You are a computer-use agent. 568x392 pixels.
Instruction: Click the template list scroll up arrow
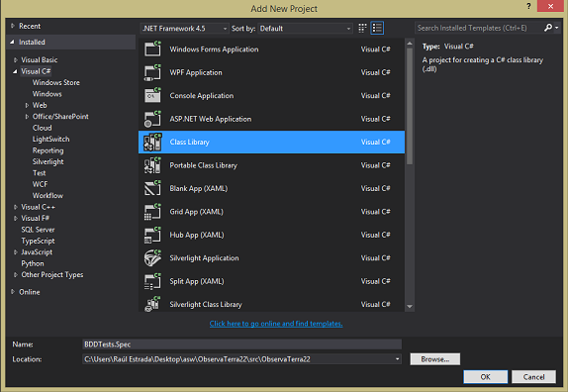pyautogui.click(x=410, y=44)
